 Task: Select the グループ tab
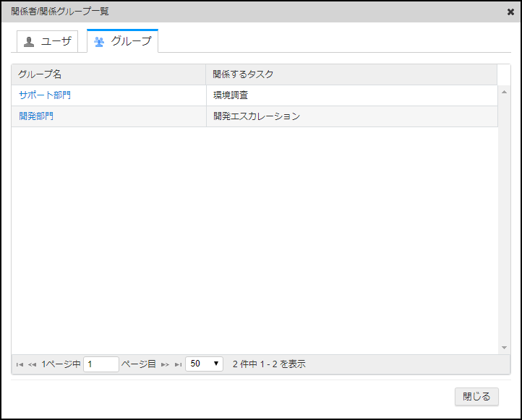click(x=122, y=41)
